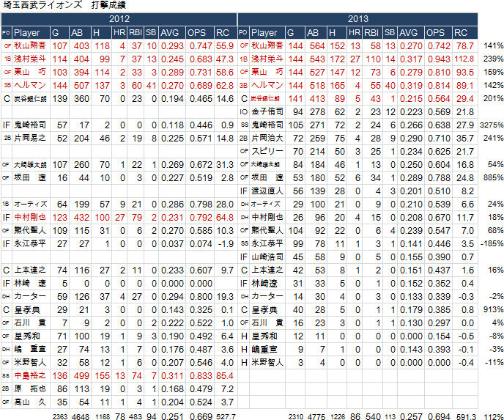
Task: Select 片岡治大 in the 2013 player column
Action: coord(267,138)
